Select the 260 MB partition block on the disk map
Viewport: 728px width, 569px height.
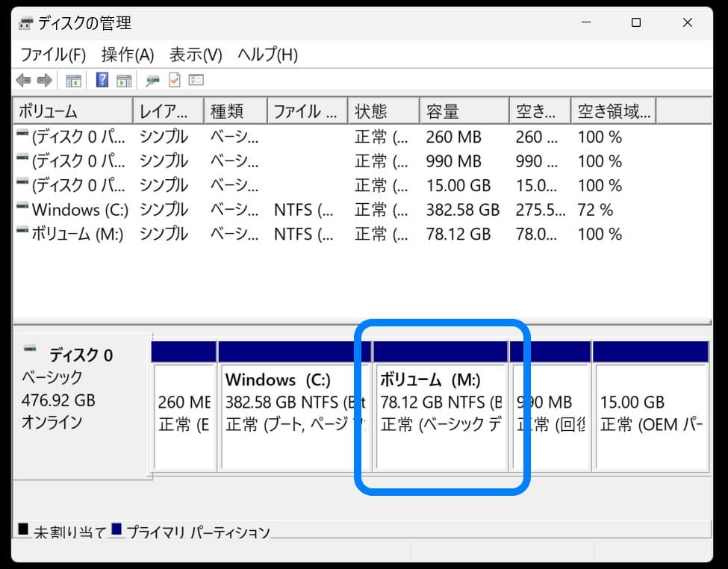184,406
